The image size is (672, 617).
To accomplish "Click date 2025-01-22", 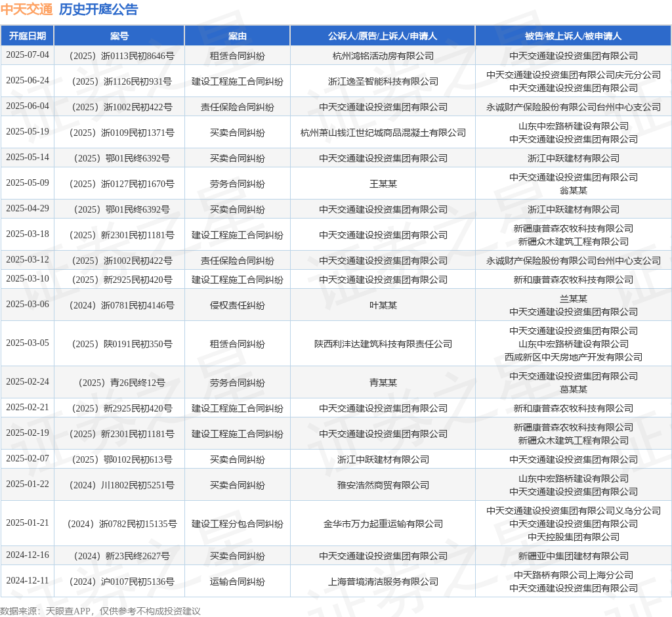I will click(x=28, y=484).
